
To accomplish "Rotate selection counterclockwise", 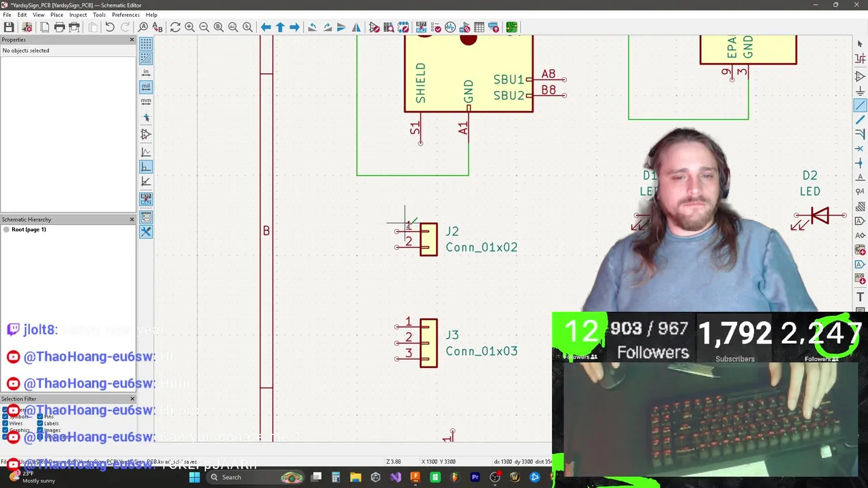I will tap(312, 27).
